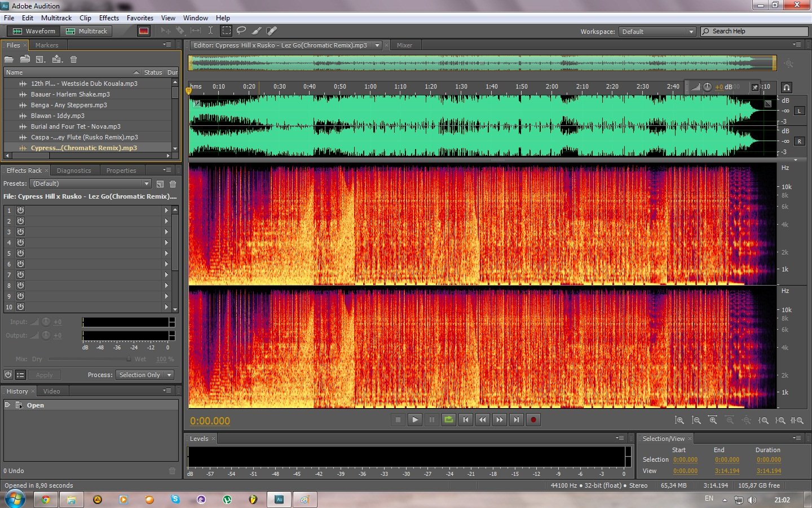Click Open File icon in Files panel
Image resolution: width=812 pixels, height=508 pixels.
(8, 59)
